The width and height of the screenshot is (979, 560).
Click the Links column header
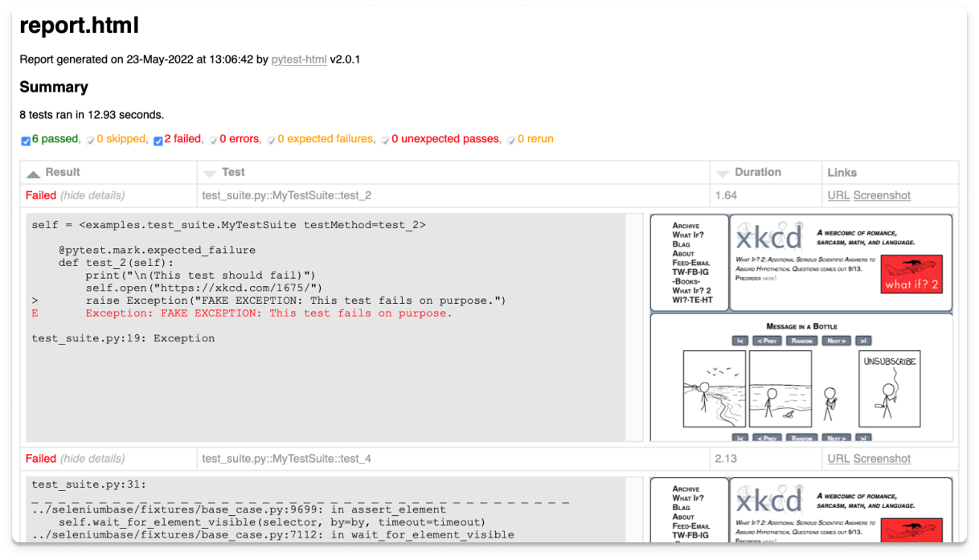[x=842, y=172]
